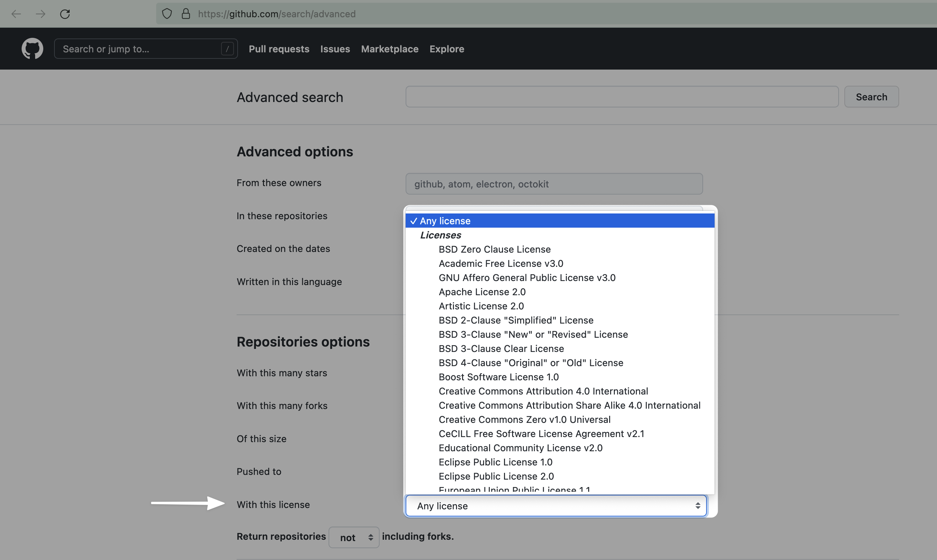Open the Explore page
Viewport: 937px width, 560px height.
pos(447,49)
